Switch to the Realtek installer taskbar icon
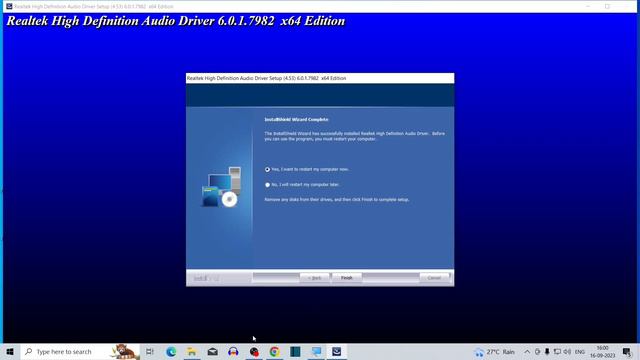 336,351
